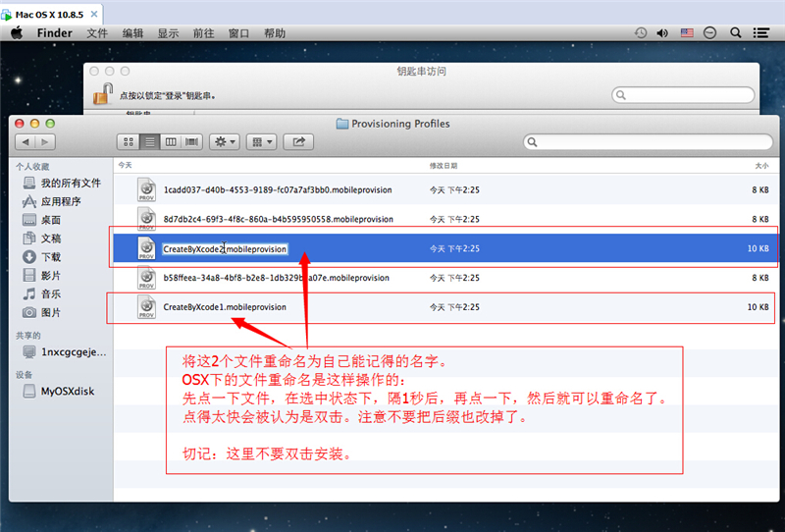Open the US flag input source menu
The image size is (785, 532).
(687, 33)
